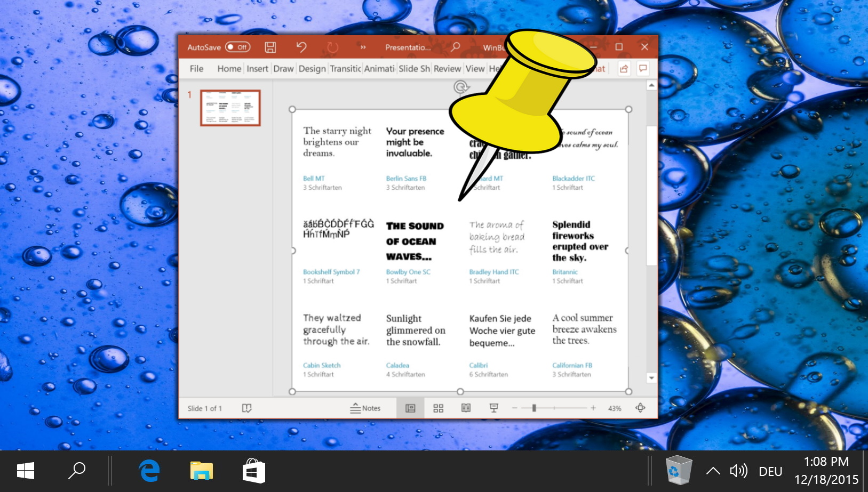Image resolution: width=868 pixels, height=492 pixels.
Task: Click the Cabin Sketch font label
Action: pos(322,365)
